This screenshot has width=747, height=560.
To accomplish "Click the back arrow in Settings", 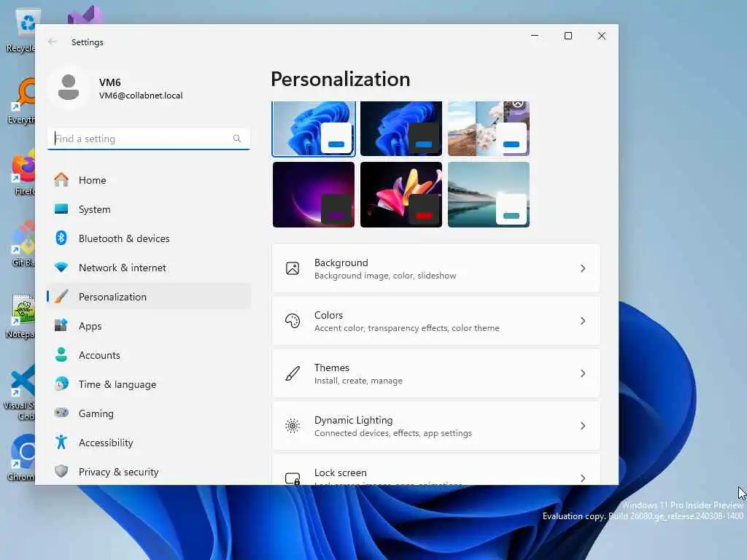I will 52,42.
